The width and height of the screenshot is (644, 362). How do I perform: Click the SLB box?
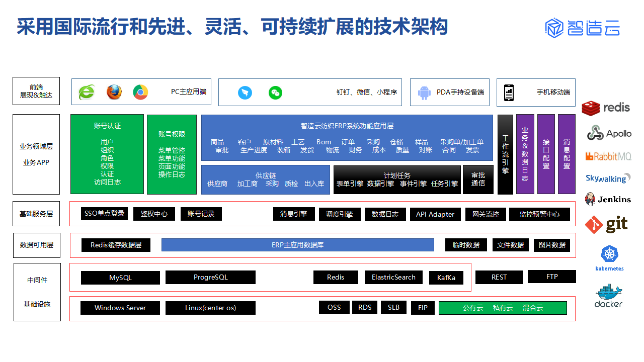tap(393, 307)
